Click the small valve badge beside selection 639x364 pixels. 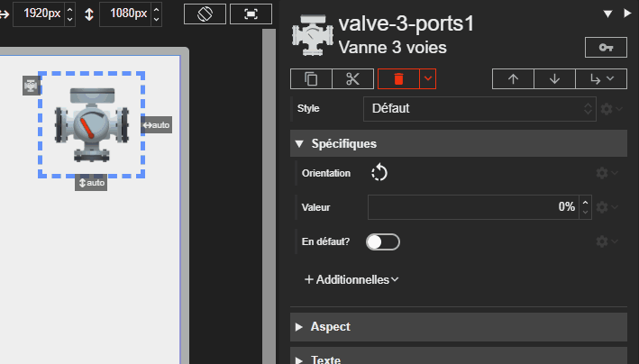point(31,86)
